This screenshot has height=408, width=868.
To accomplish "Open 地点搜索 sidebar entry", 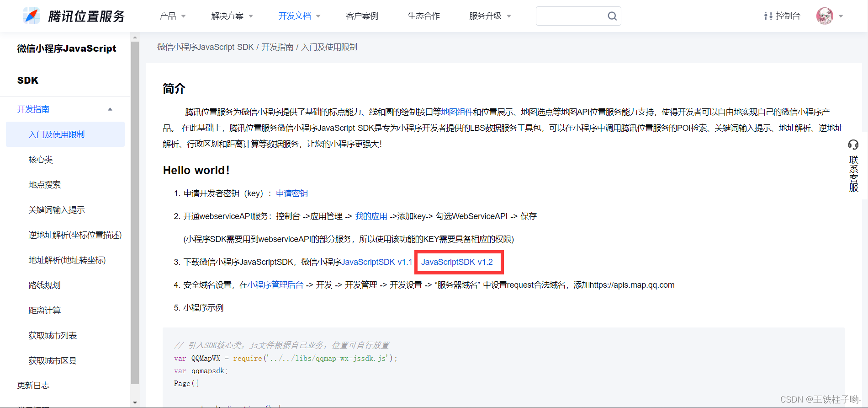I will [x=44, y=185].
